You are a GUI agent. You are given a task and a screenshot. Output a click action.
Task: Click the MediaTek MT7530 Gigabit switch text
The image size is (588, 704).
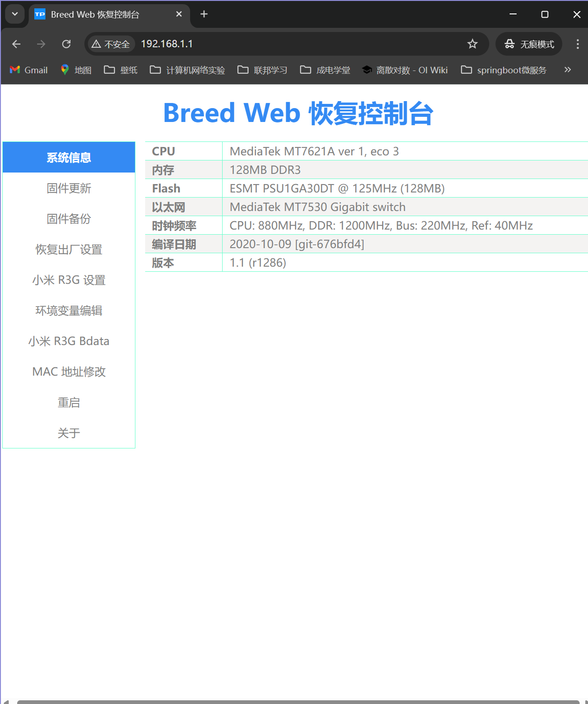pyautogui.click(x=317, y=207)
